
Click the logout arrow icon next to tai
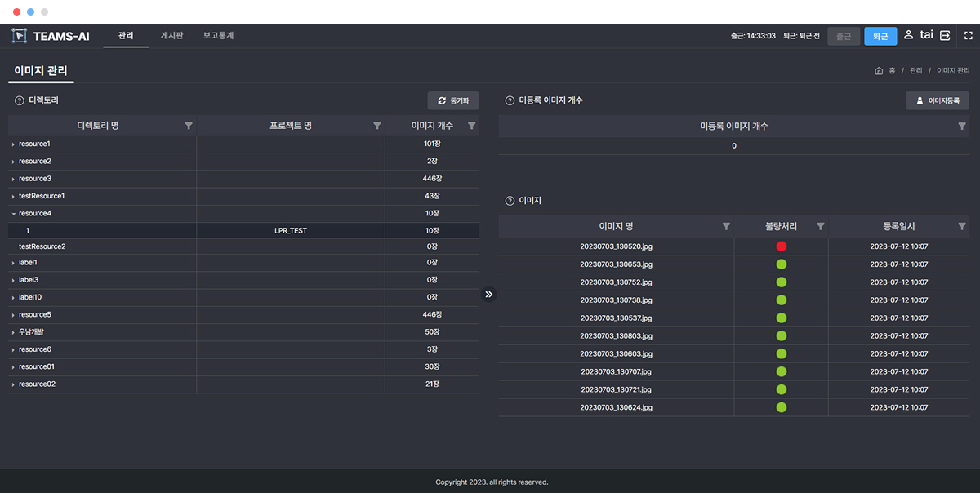point(945,35)
